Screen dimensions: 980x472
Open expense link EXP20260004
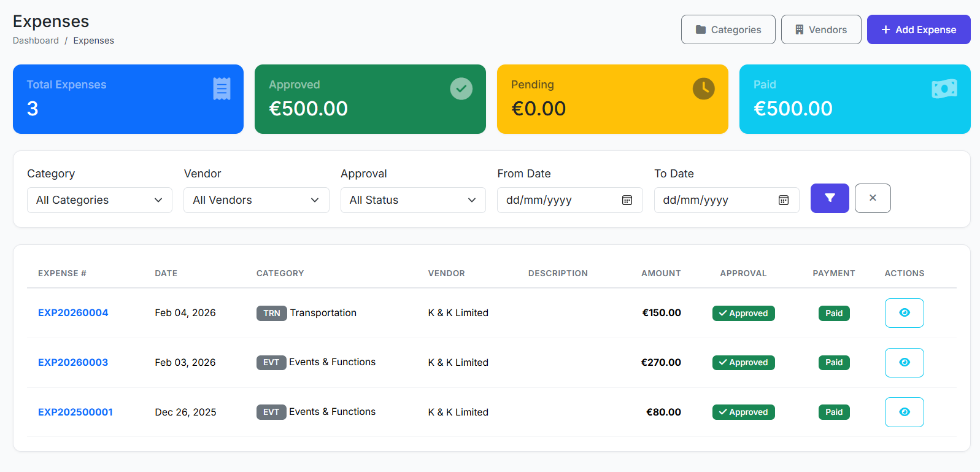(x=73, y=313)
